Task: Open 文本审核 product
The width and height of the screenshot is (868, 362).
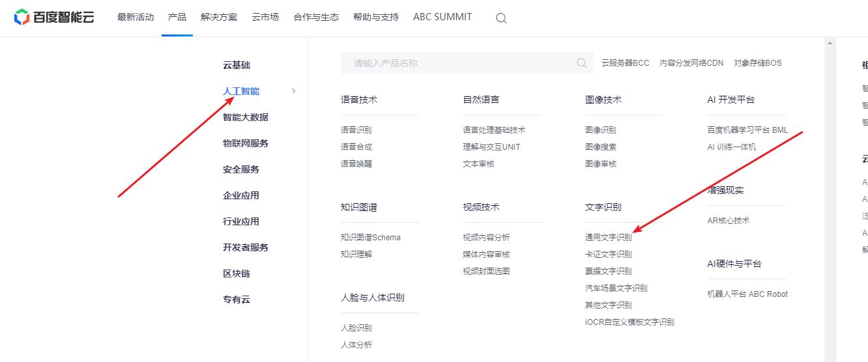Action: (478, 164)
